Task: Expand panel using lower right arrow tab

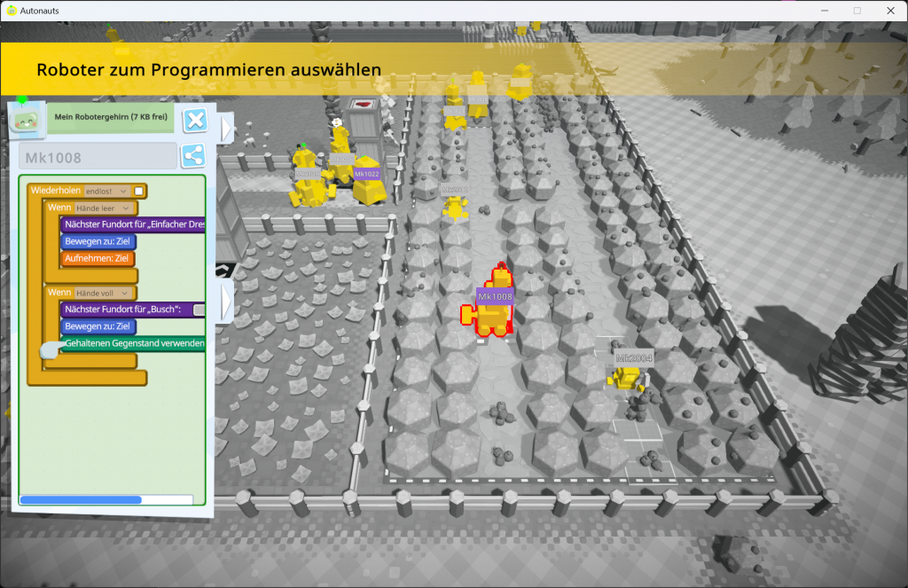Action: [226, 300]
